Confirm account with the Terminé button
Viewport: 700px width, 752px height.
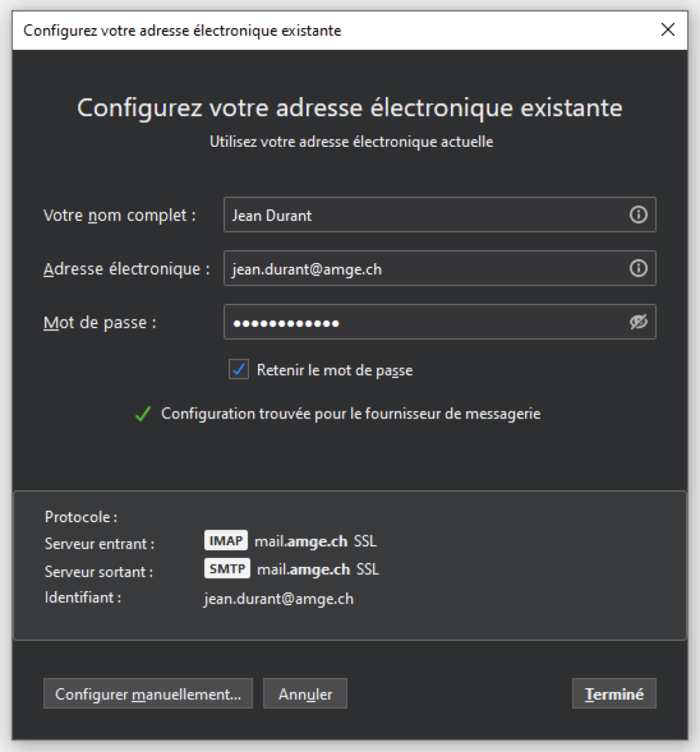click(614, 694)
